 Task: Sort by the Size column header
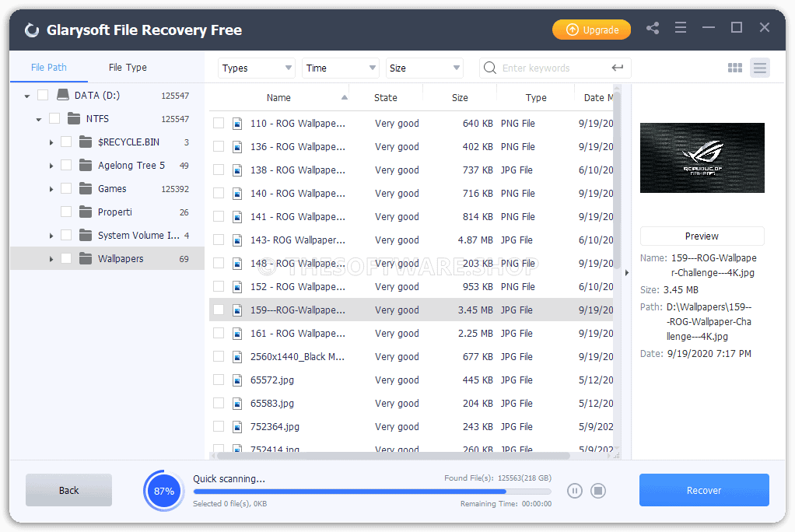[460, 97]
